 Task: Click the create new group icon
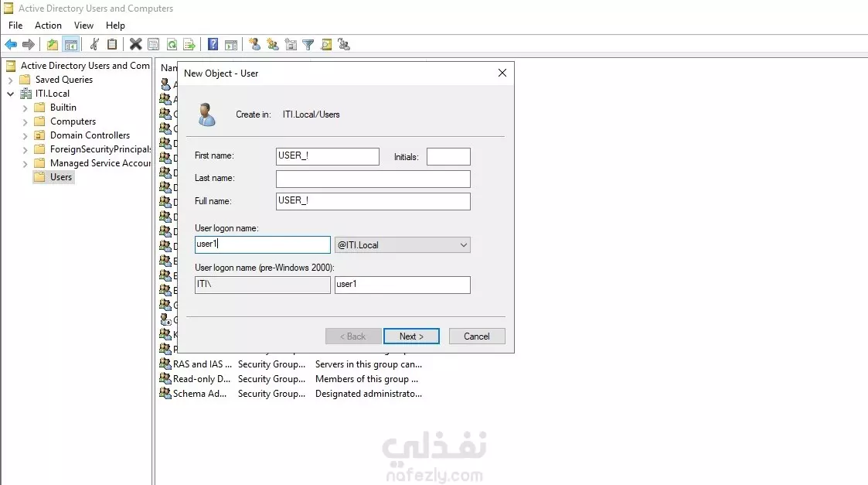tap(272, 44)
